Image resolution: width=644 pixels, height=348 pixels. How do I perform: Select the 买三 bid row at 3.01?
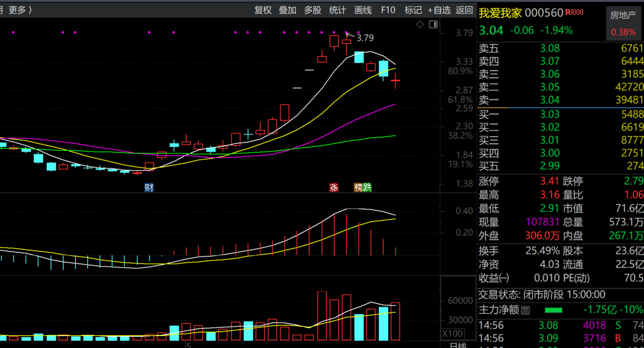pyautogui.click(x=561, y=140)
